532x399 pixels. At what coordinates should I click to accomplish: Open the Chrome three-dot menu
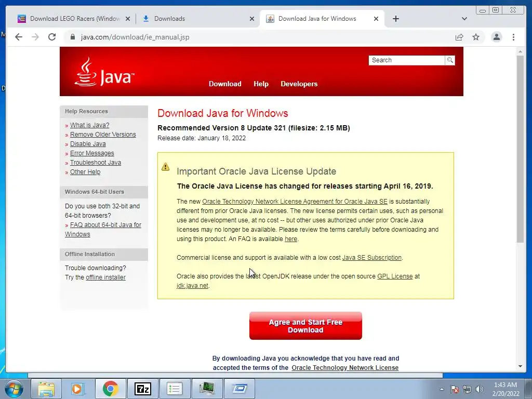513,37
